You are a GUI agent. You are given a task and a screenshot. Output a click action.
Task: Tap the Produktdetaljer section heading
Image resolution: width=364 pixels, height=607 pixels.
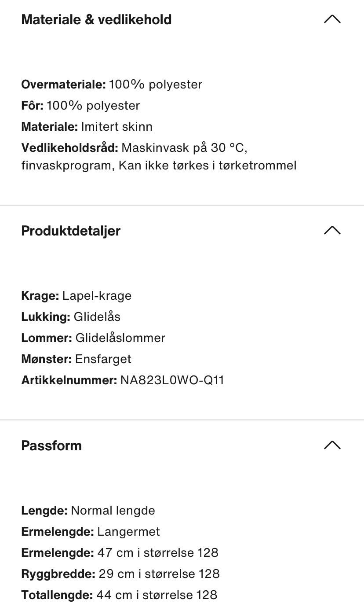pyautogui.click(x=71, y=231)
